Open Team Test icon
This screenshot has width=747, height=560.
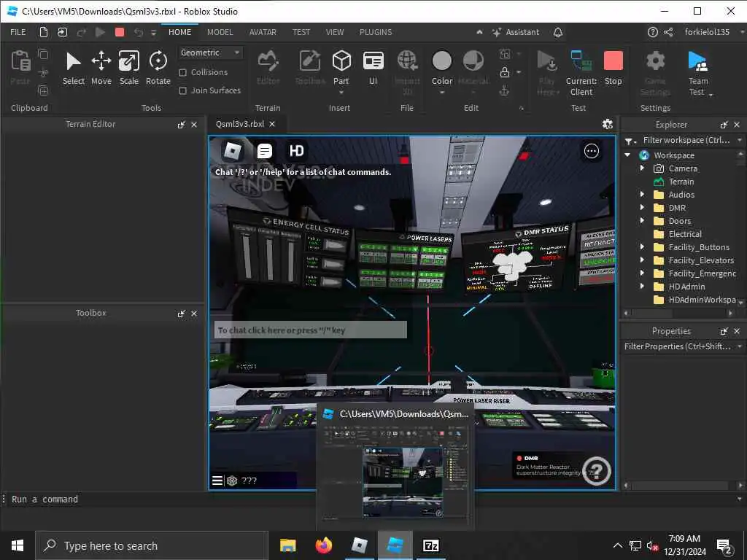(698, 73)
